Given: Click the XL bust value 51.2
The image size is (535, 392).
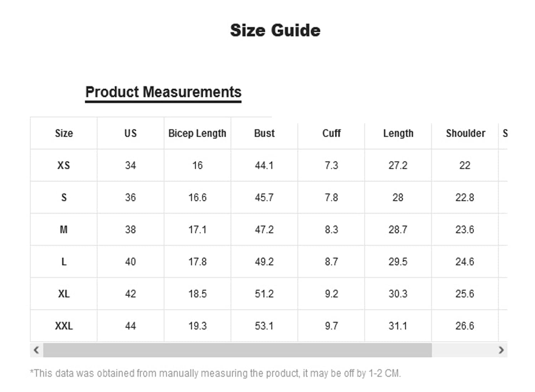Looking at the screenshot, I should click(264, 294).
